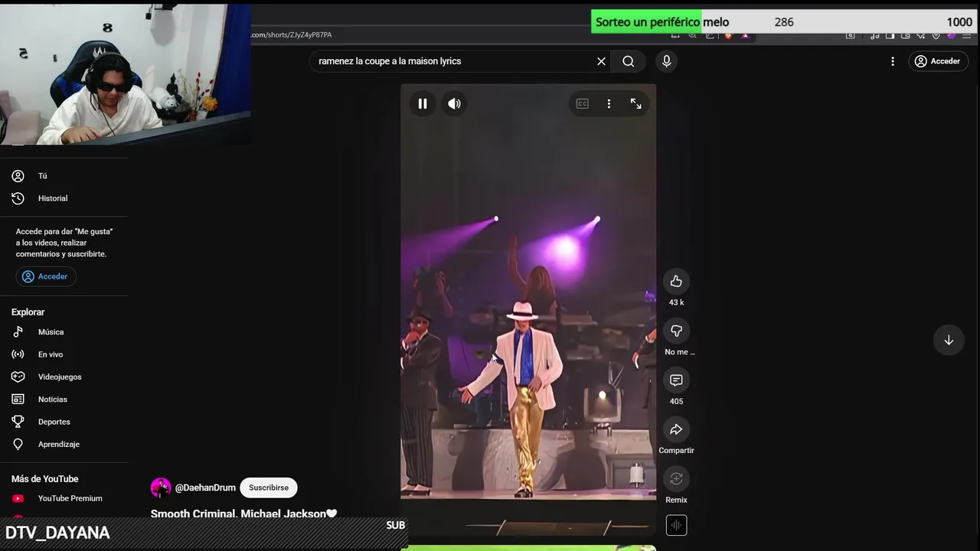Click the DaehanDrum channel avatar
Screen dimensions: 980x551
pyautogui.click(x=161, y=487)
